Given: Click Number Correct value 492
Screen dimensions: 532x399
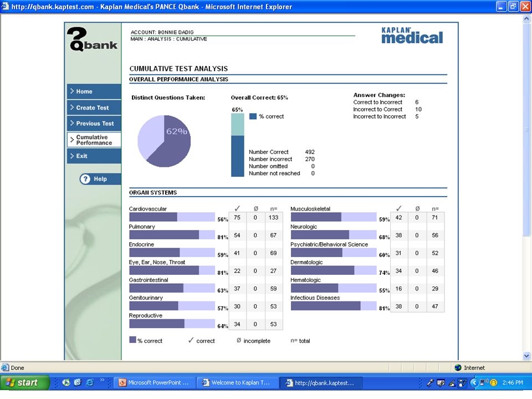Looking at the screenshot, I should click(x=310, y=152).
